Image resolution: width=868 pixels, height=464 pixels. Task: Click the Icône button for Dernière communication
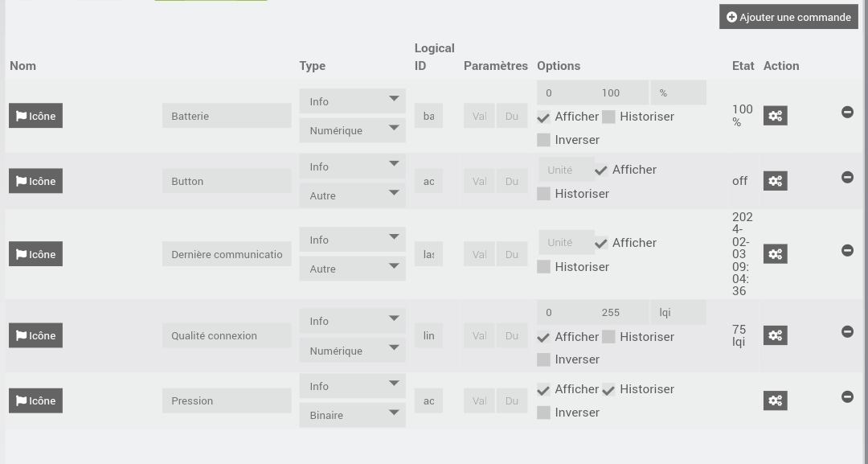(x=35, y=254)
